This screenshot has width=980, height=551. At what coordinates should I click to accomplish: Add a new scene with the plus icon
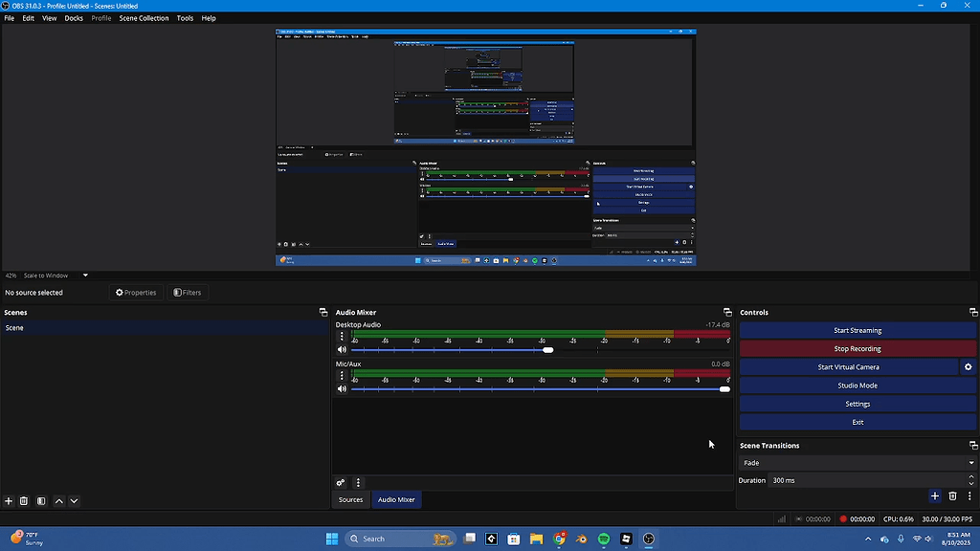(x=9, y=501)
